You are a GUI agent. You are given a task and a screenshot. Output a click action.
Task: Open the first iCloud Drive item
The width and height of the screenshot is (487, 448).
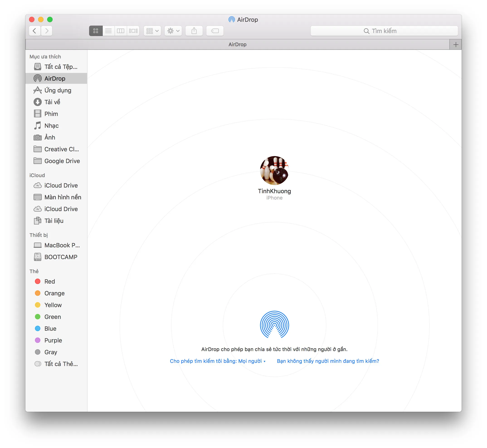pyautogui.click(x=56, y=185)
